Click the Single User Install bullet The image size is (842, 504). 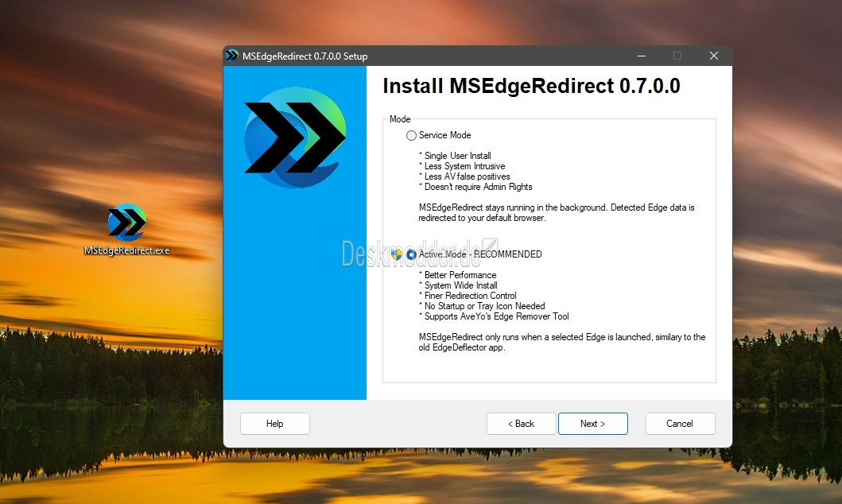(x=456, y=156)
